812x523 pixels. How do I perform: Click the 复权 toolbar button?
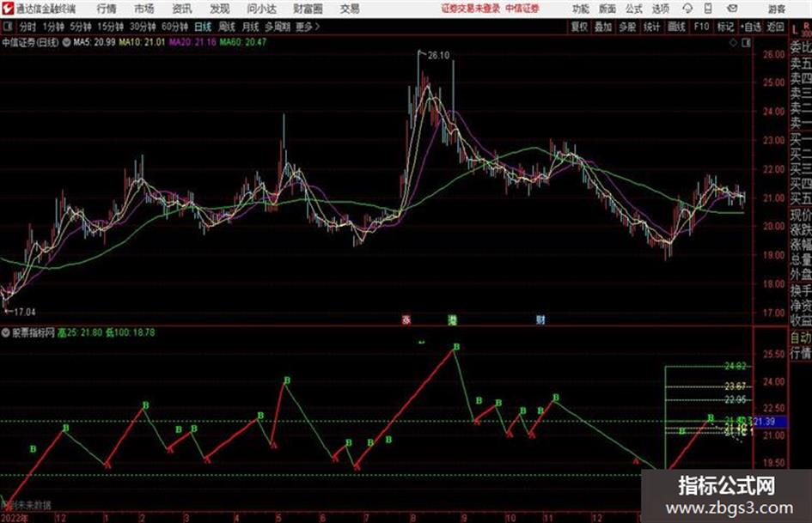[x=579, y=27]
